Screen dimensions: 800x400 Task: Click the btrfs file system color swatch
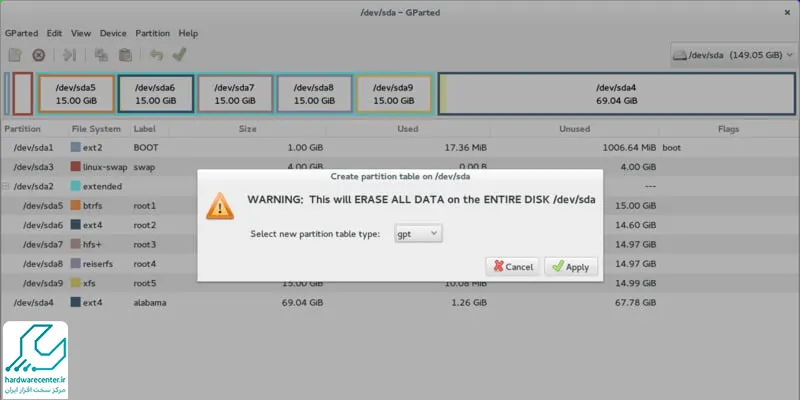click(x=76, y=206)
